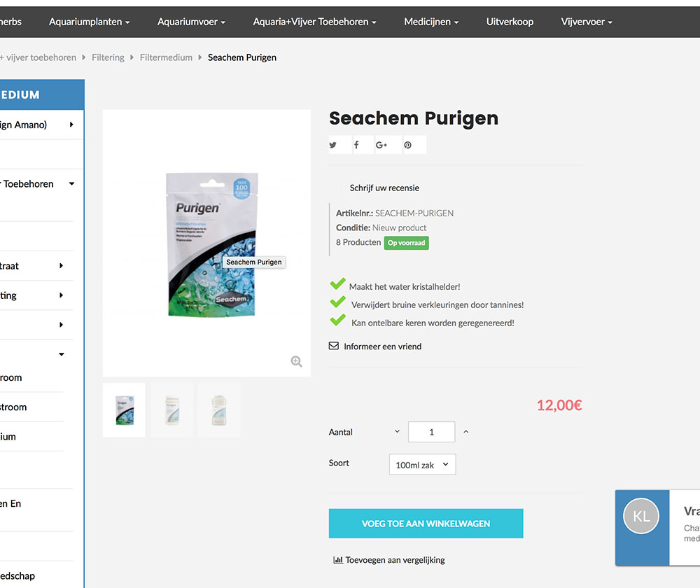The image size is (700, 588).
Task: Click the 12,00€ price text
Action: click(559, 405)
